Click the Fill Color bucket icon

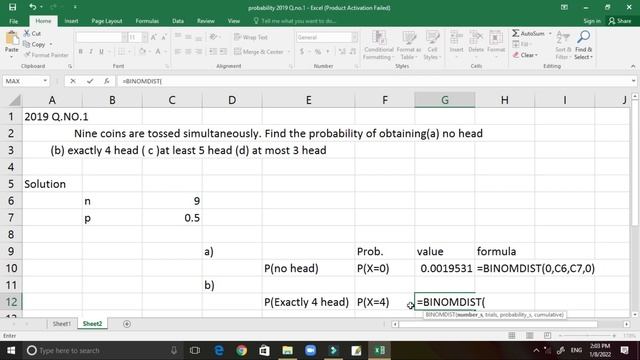(142, 51)
